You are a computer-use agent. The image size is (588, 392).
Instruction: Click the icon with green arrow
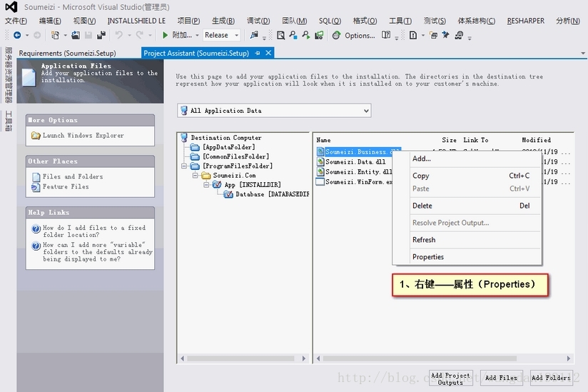pyautogui.click(x=306, y=35)
